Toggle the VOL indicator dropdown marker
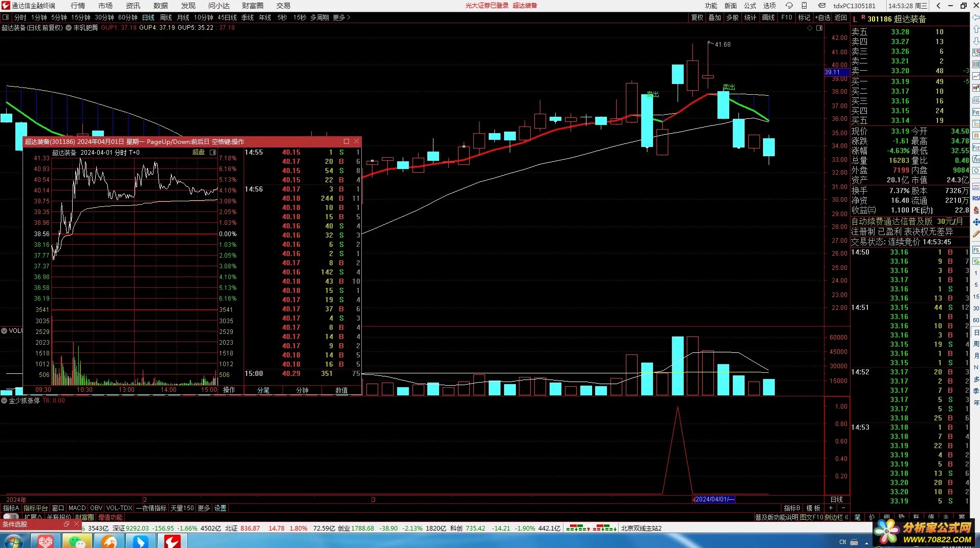 (x=4, y=331)
